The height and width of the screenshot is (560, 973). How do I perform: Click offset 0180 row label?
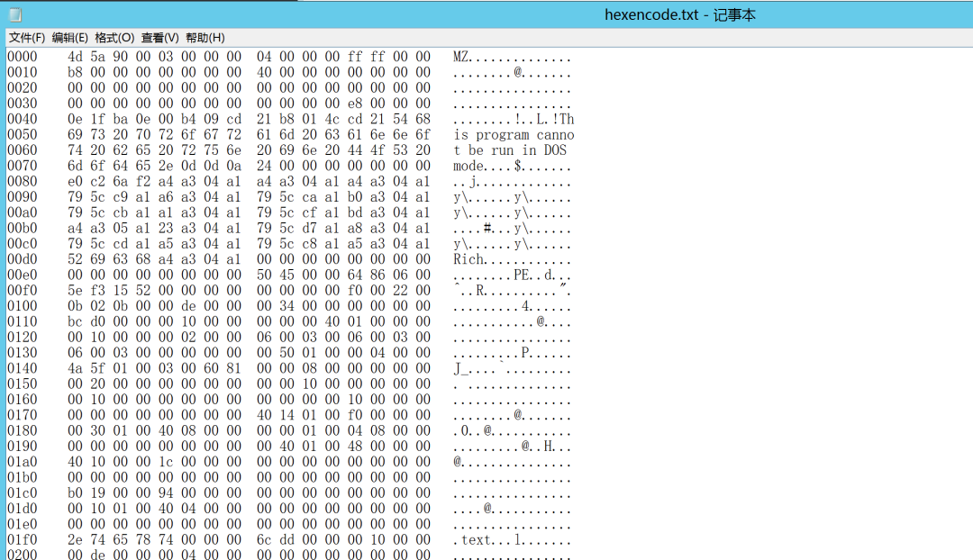(x=23, y=430)
